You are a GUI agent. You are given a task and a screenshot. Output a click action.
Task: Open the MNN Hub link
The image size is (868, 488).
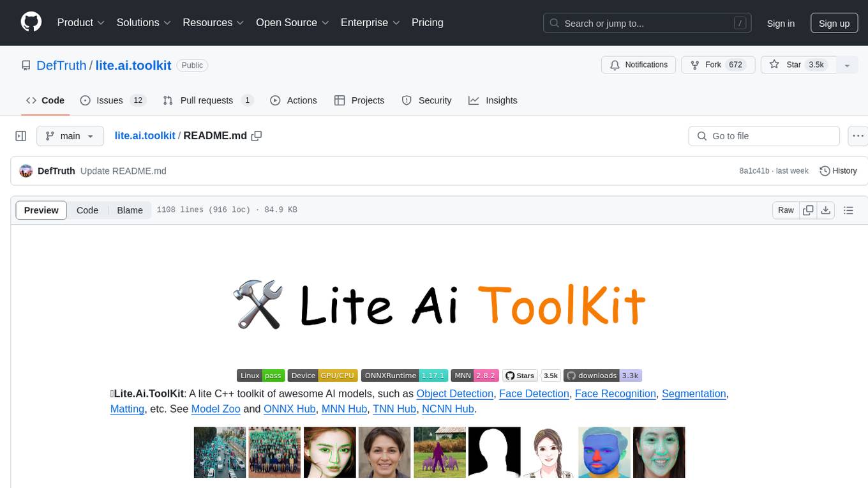344,409
